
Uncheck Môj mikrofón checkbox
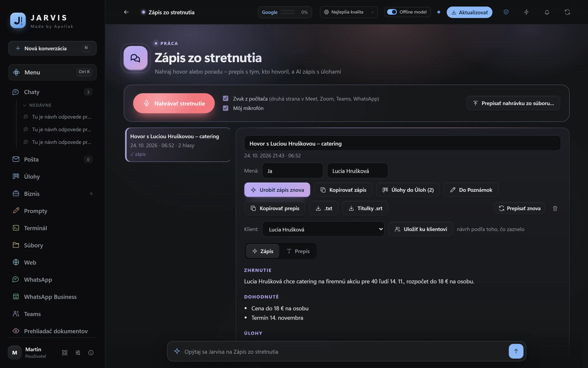click(x=225, y=108)
